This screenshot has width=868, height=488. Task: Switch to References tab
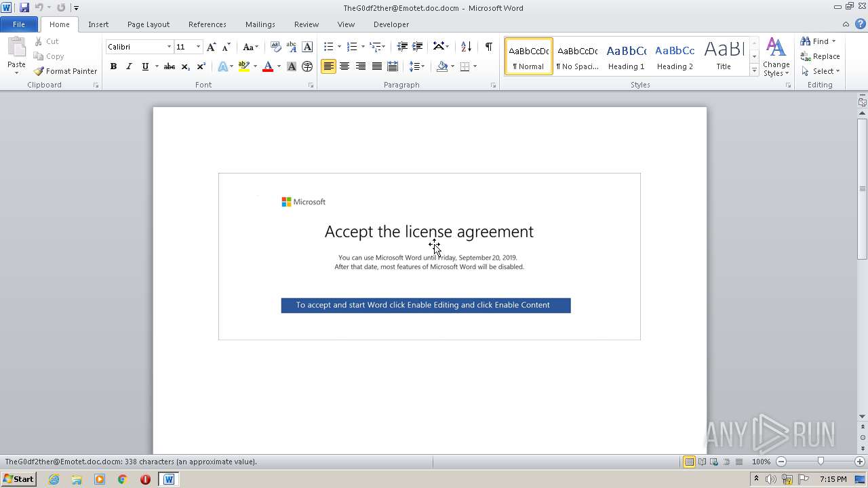208,24
